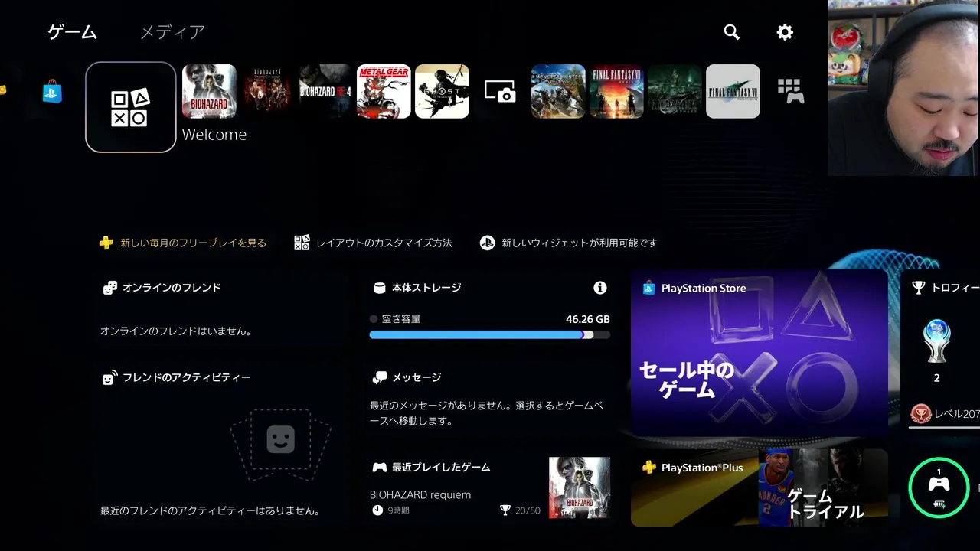The image size is (980, 551).
Task: Select the BIOHAZARD RE:4 game tile
Action: [325, 91]
